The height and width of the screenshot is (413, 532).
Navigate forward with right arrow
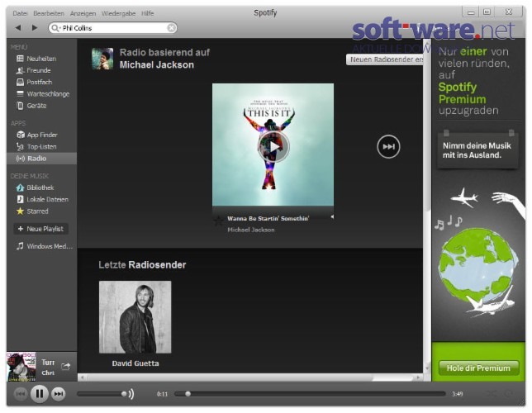tap(35, 28)
